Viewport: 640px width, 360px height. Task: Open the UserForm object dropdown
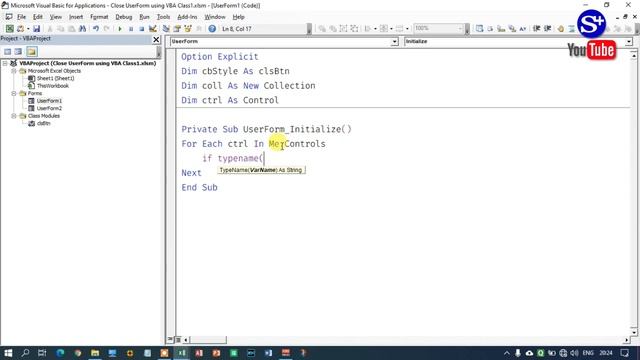394,42
